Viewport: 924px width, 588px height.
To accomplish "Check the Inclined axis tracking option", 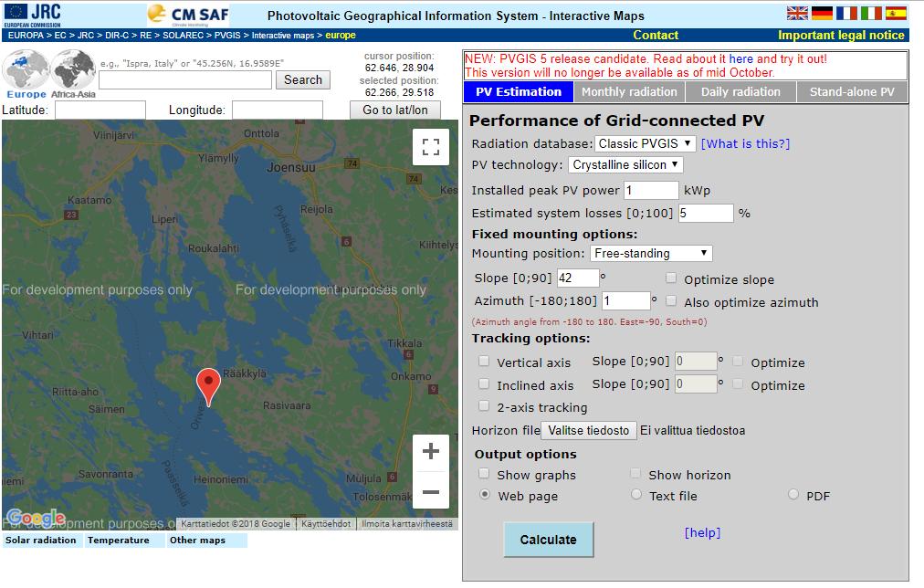I will pyautogui.click(x=484, y=384).
